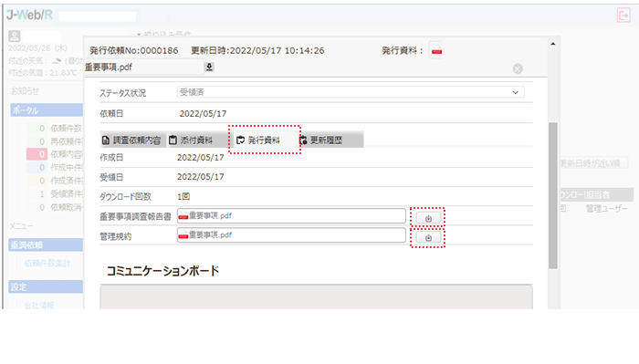639x364 pixels.
Task: Click the scroll-up arrow of the dialog
Action: pyautogui.click(x=553, y=44)
